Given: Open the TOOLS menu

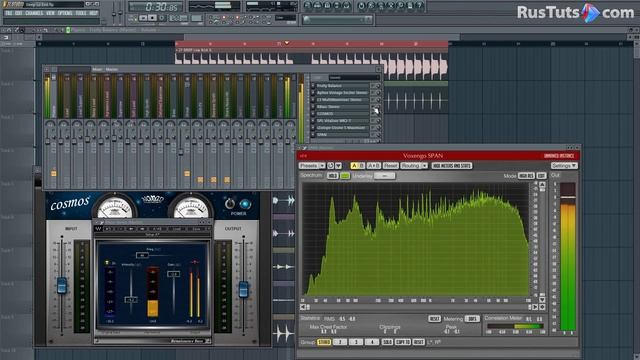Looking at the screenshot, I should [81, 13].
